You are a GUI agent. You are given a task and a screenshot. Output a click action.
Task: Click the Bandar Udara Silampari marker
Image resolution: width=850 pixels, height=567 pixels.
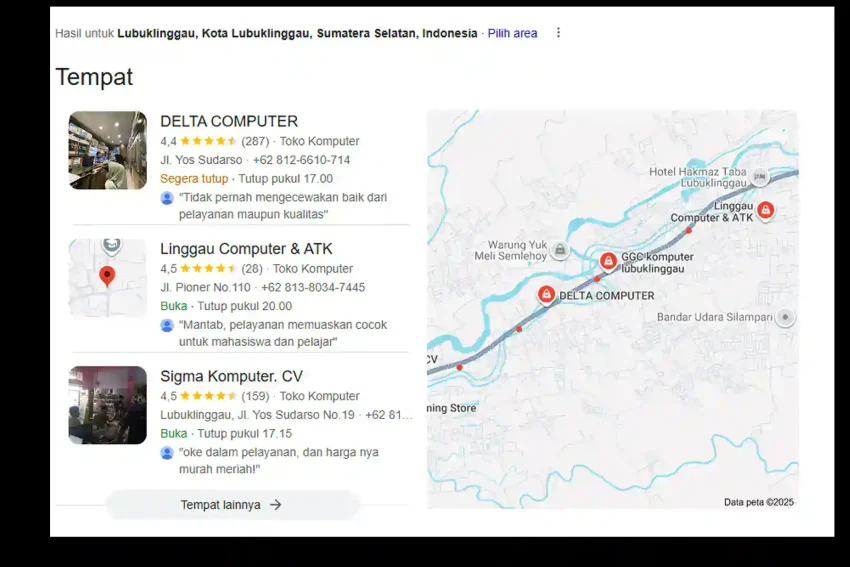pos(785,317)
